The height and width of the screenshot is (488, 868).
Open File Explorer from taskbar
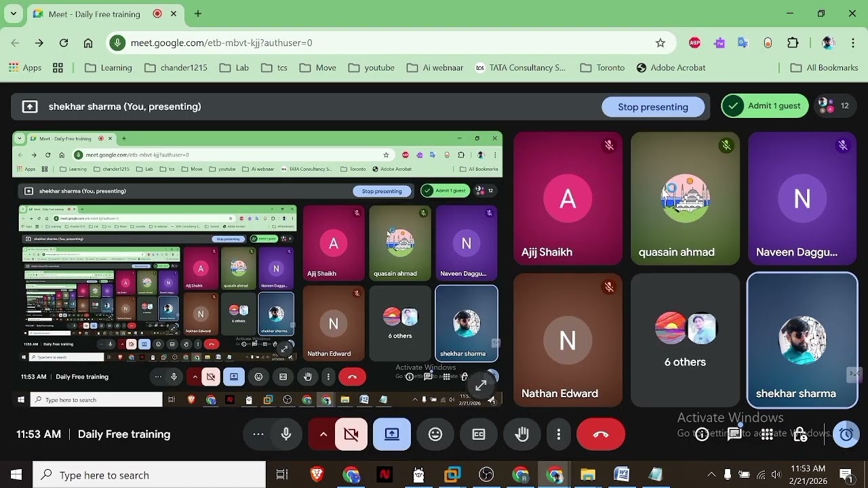click(x=588, y=475)
